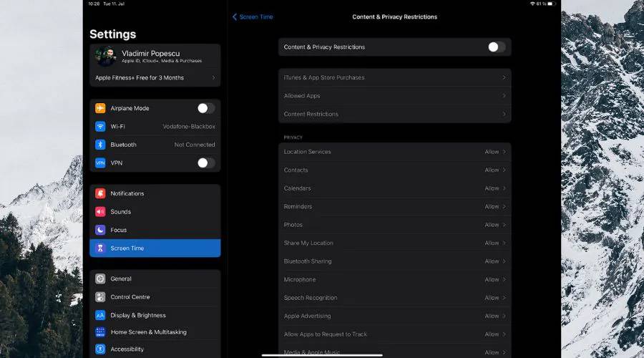This screenshot has width=644, height=358.
Task: Open Calendars row chevron
Action: click(x=504, y=188)
